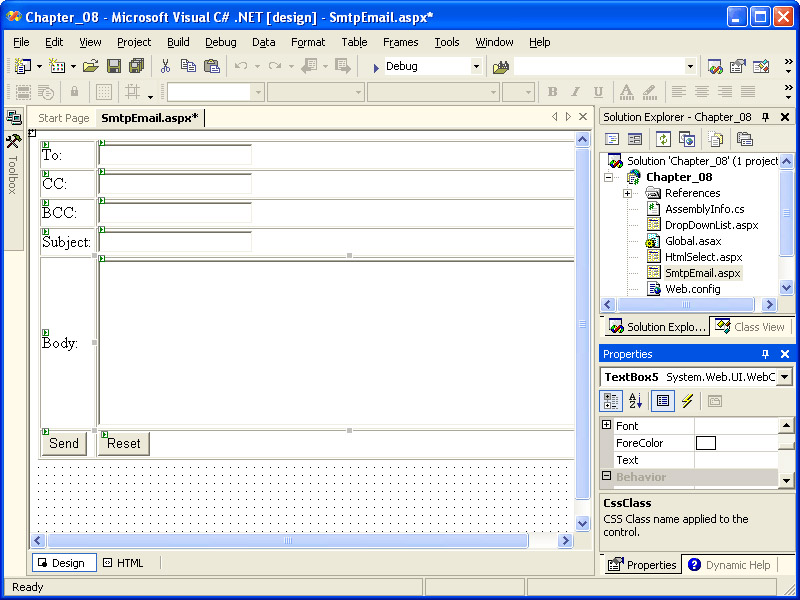800x600 pixels.
Task: Click the Alphabetic sort properties icon
Action: [636, 401]
